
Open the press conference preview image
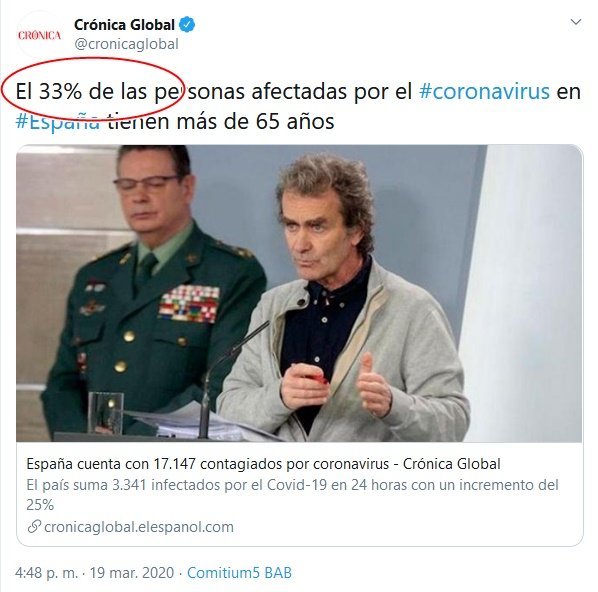pyautogui.click(x=299, y=293)
